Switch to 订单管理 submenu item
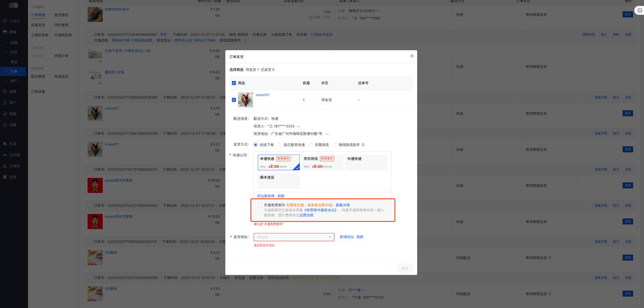The image size is (644, 308). 38,15
